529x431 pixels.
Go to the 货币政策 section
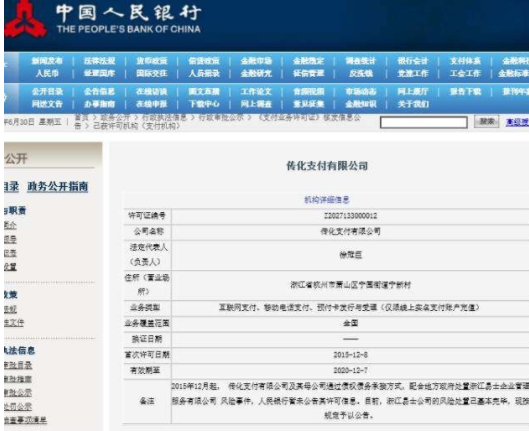[x=152, y=61]
